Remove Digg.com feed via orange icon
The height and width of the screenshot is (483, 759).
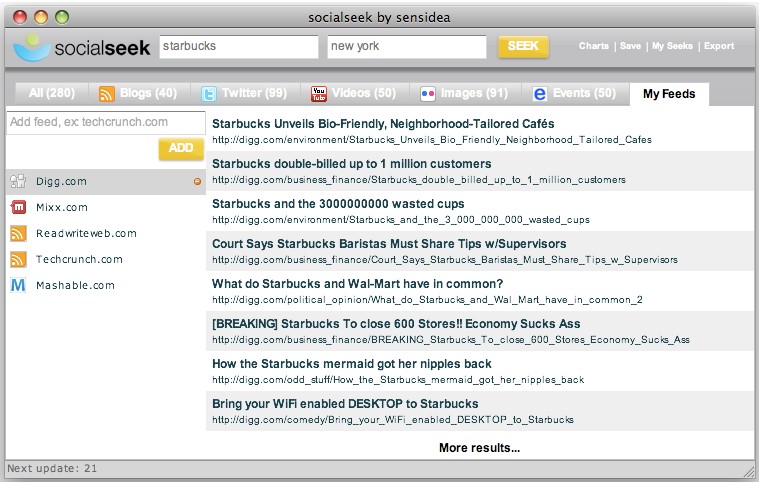197,181
